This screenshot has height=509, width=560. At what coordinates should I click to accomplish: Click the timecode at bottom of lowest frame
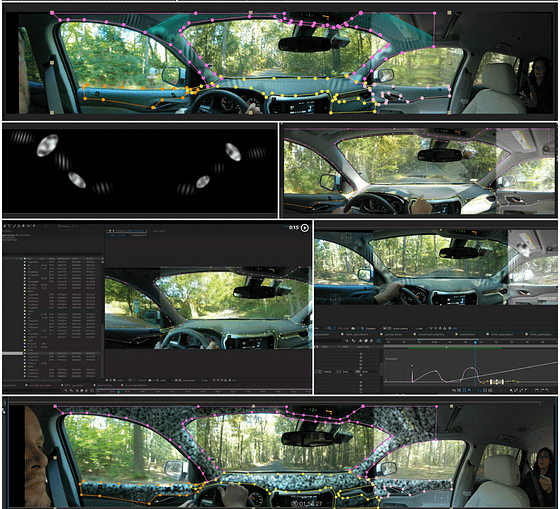click(307, 503)
